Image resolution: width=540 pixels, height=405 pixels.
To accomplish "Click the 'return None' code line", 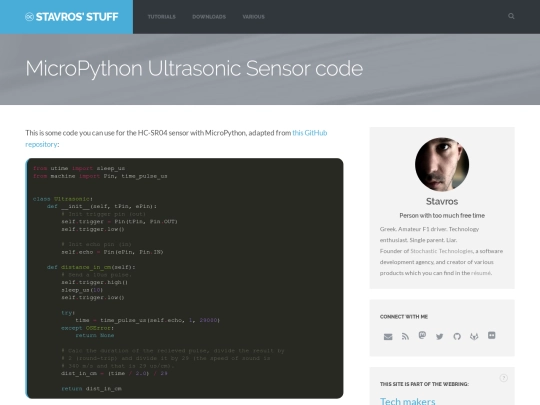I will pyautogui.click(x=95, y=335).
